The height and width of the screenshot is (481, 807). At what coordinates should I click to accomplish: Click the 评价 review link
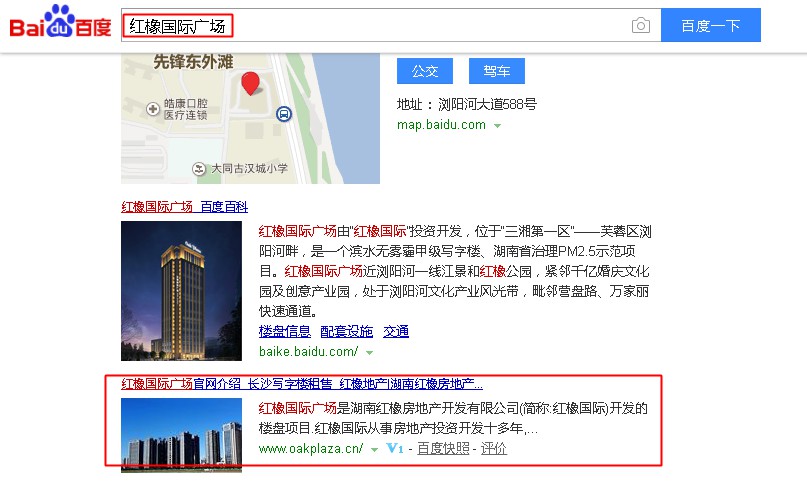494,449
